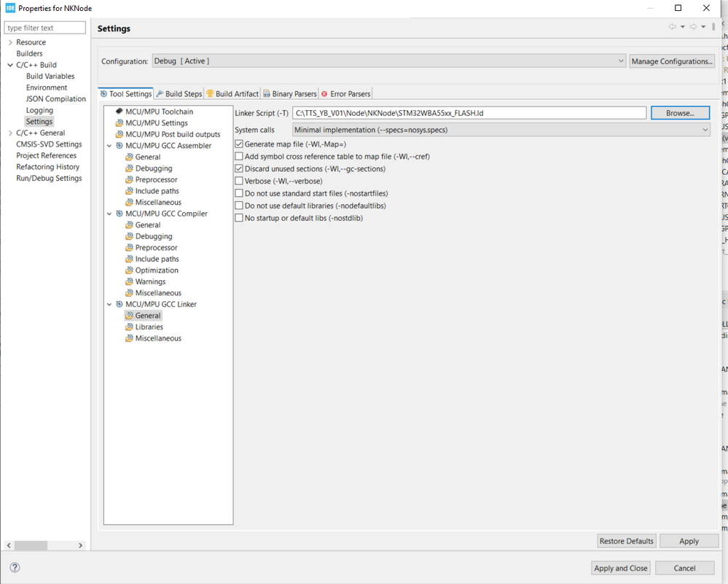The width and height of the screenshot is (728, 584).
Task: Select MCU/MPU Toolchain icon in tool tree
Action: coord(120,112)
